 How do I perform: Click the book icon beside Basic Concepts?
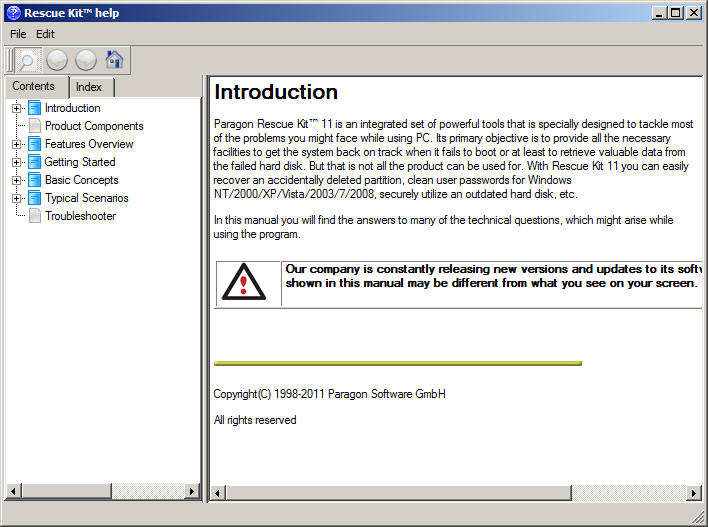(35, 180)
